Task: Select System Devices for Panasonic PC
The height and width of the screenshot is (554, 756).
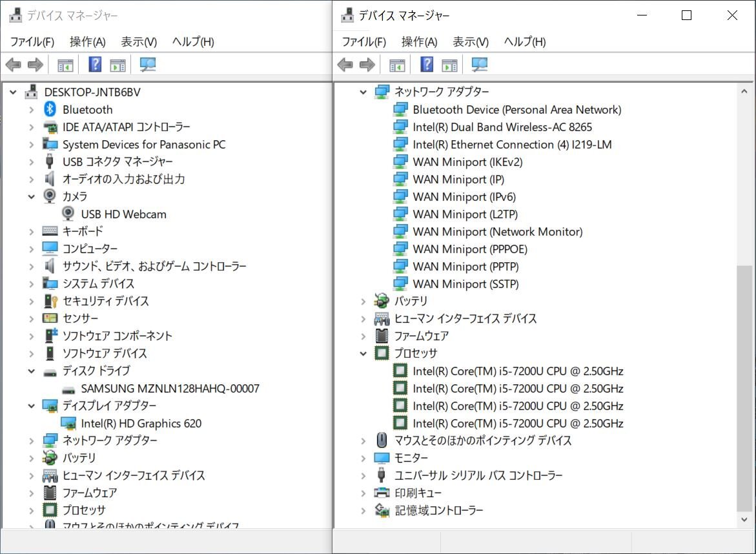Action: pyautogui.click(x=144, y=145)
